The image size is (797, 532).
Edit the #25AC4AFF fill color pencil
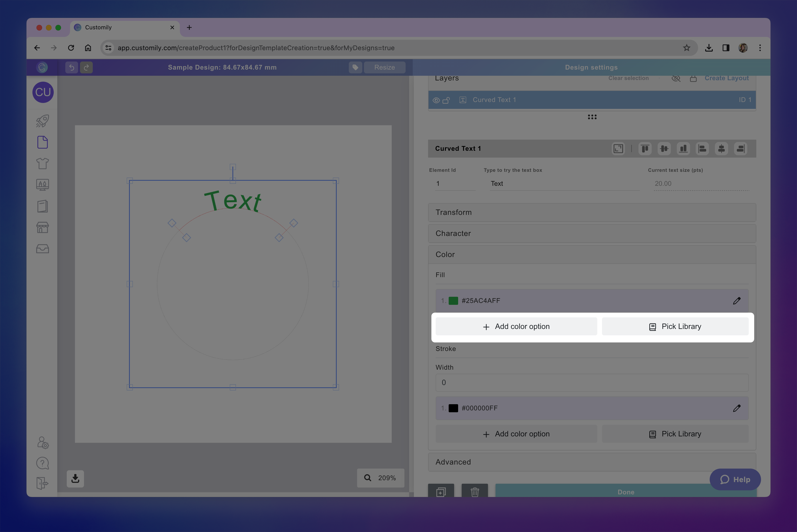click(x=737, y=301)
